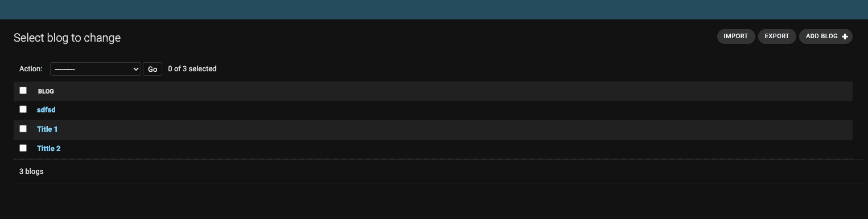
Task: Check the box next to sdfsd
Action: pos(23,109)
